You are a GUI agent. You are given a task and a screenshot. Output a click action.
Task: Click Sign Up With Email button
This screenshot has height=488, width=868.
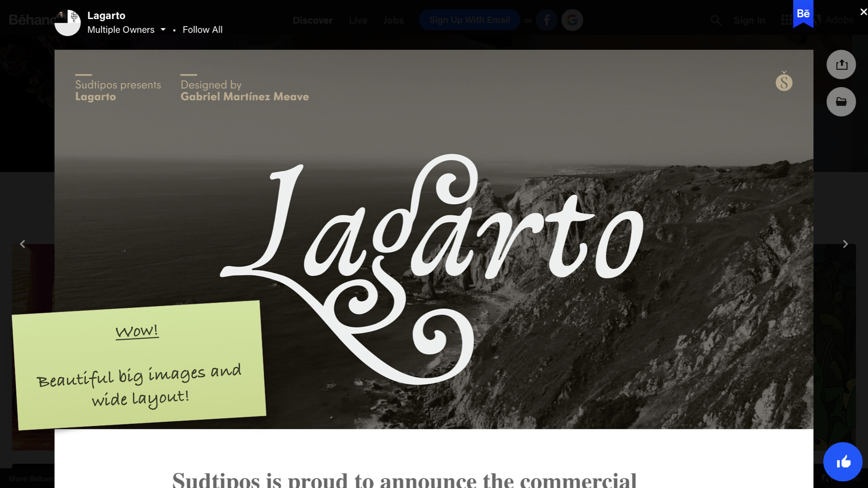pos(469,20)
